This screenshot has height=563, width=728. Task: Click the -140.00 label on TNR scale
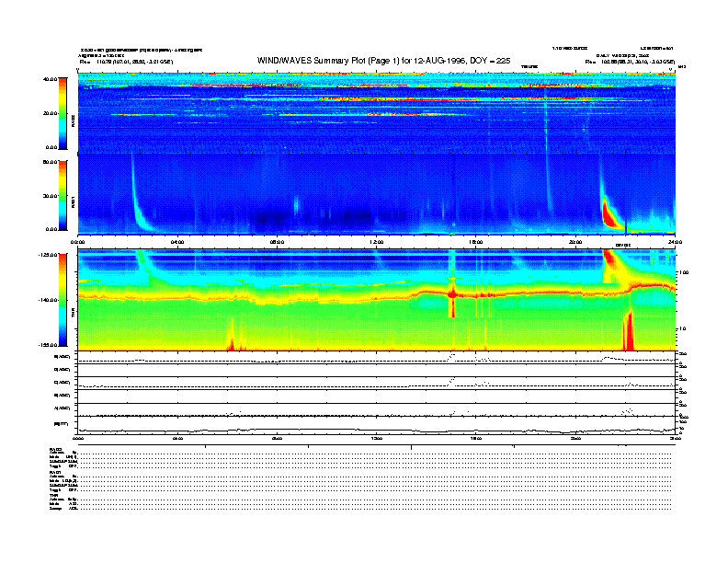[x=48, y=300]
